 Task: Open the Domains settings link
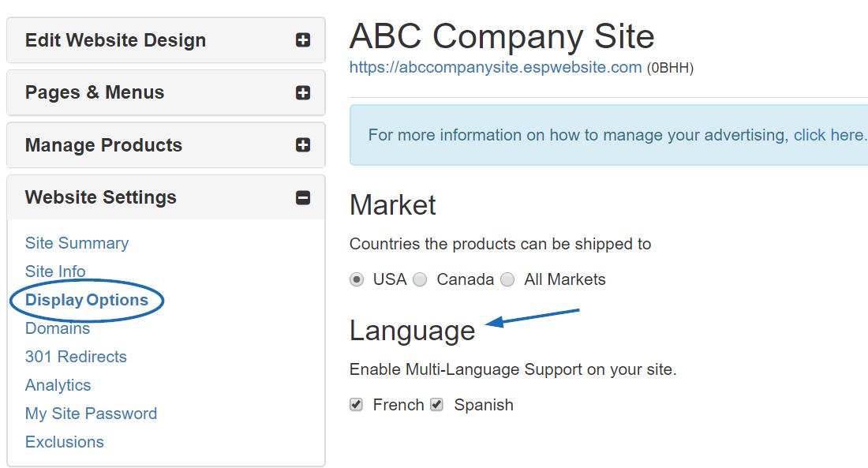pyautogui.click(x=58, y=328)
